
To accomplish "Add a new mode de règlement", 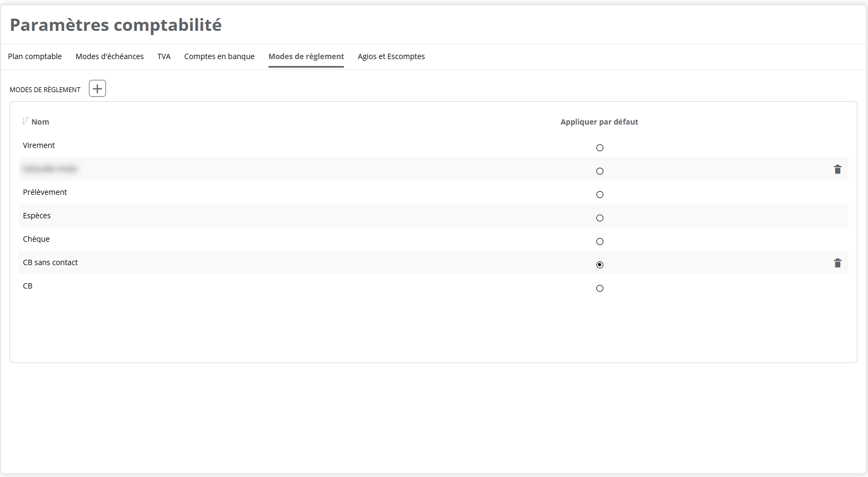I will pos(97,89).
